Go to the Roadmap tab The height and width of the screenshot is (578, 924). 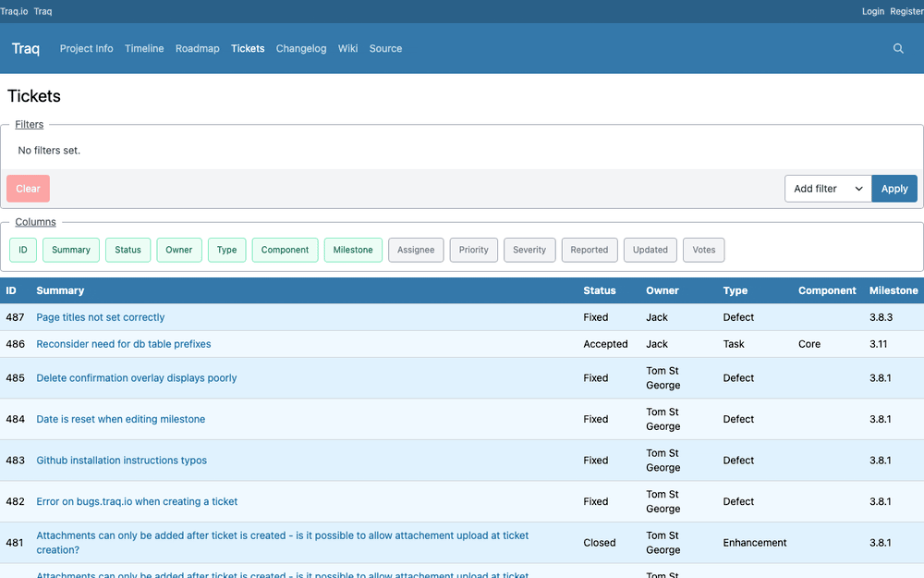[198, 48]
